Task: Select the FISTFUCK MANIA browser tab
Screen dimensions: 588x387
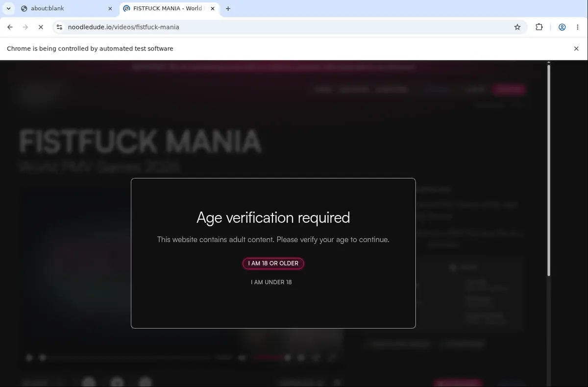Action: pos(170,8)
